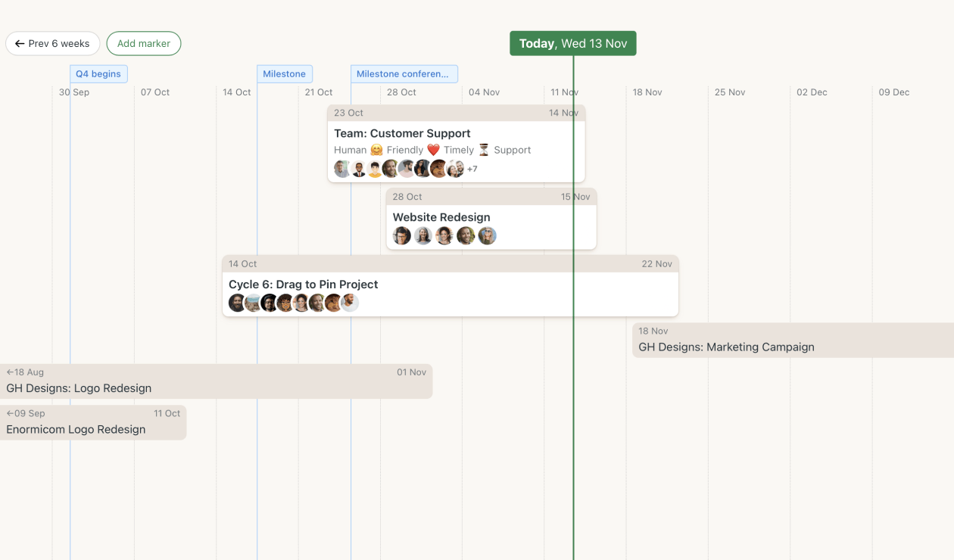Click the 18 Nov column date header
The image size is (954, 560).
tap(647, 92)
